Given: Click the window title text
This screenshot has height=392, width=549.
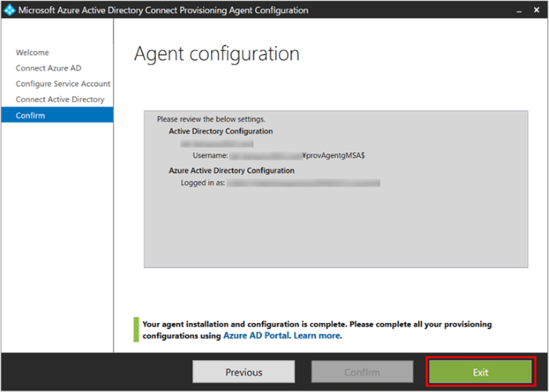Looking at the screenshot, I should pyautogui.click(x=163, y=10).
